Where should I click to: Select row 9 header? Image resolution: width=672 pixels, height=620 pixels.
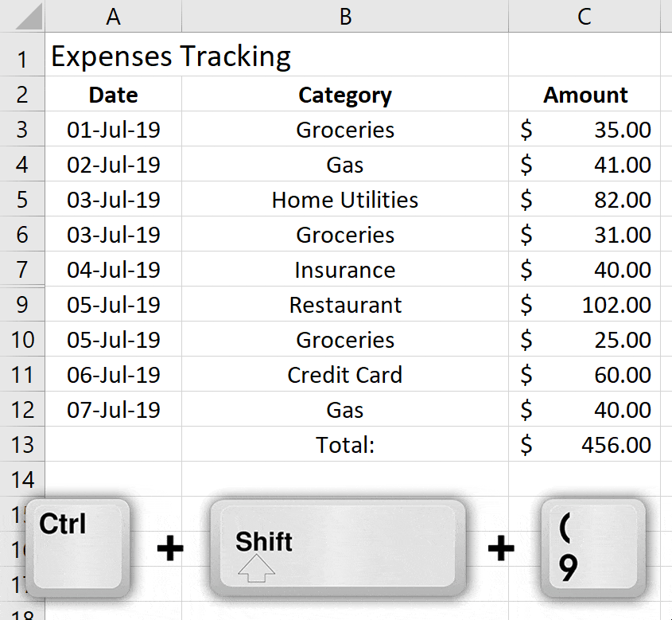click(x=22, y=305)
